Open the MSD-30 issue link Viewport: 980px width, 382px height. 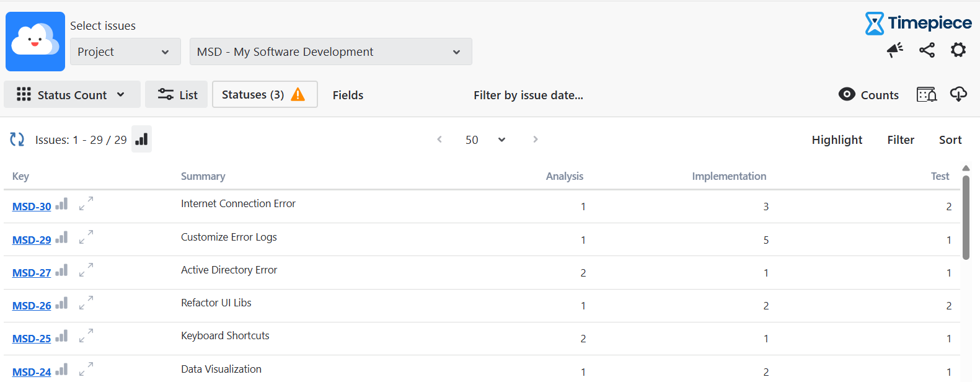[x=32, y=207]
